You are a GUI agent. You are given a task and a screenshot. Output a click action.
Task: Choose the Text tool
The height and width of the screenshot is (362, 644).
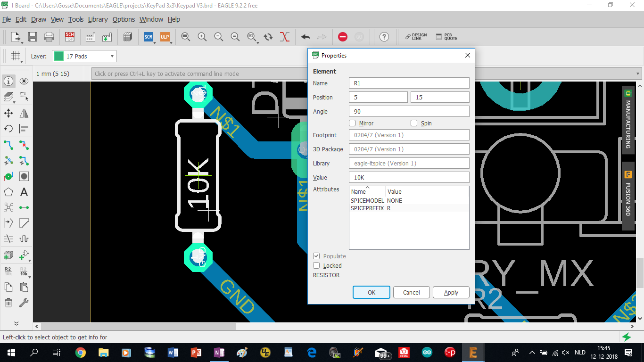[x=24, y=192]
